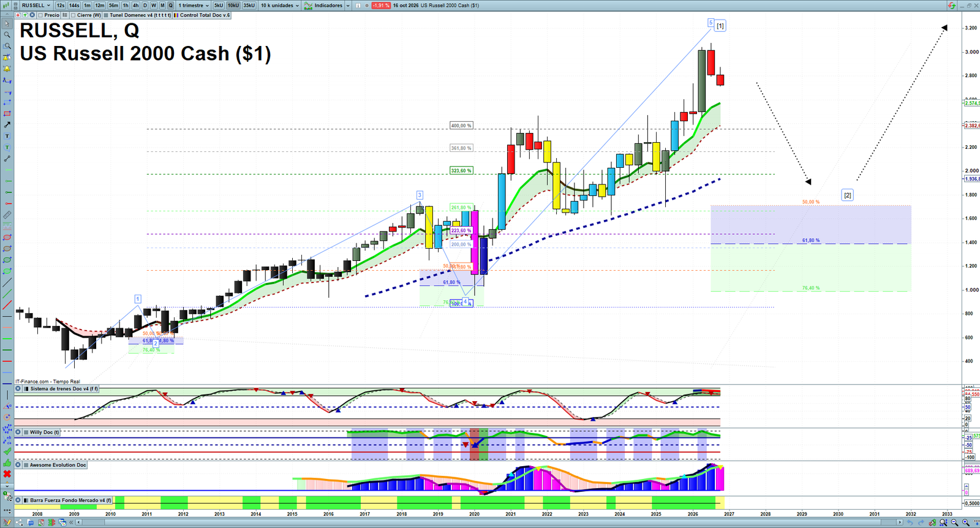
Task: Click the scrollbar left arrow button
Action: [x=79, y=522]
